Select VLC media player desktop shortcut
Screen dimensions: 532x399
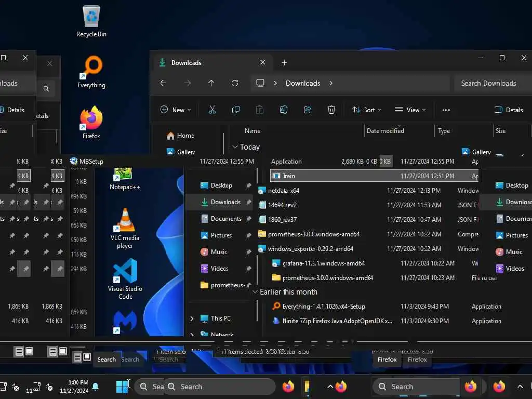[125, 229]
